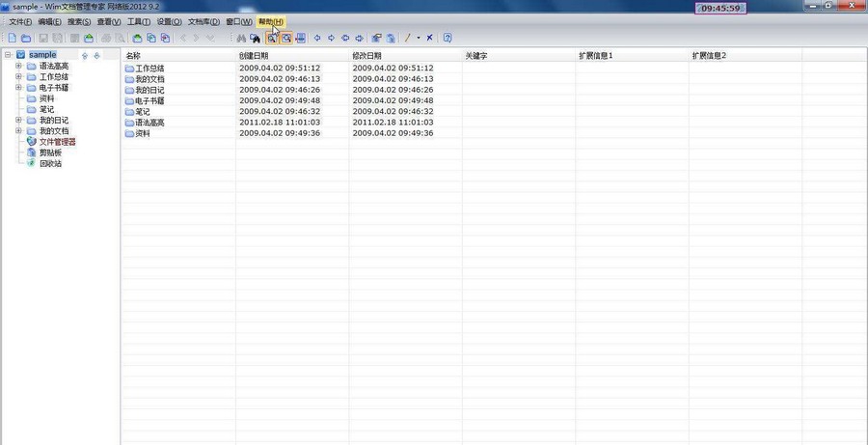Expand the 电子书籍 tree node
Viewport: 868px width, 445px height.
click(x=19, y=88)
